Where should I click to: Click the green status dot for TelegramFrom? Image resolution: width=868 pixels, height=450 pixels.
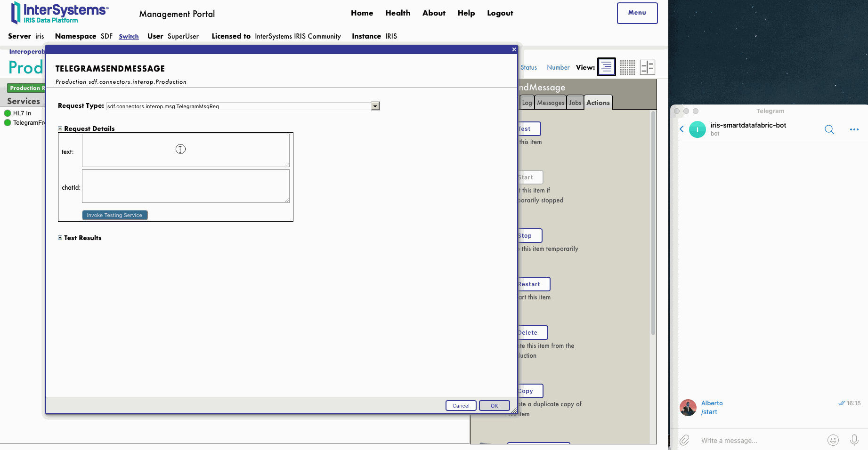pyautogui.click(x=8, y=122)
